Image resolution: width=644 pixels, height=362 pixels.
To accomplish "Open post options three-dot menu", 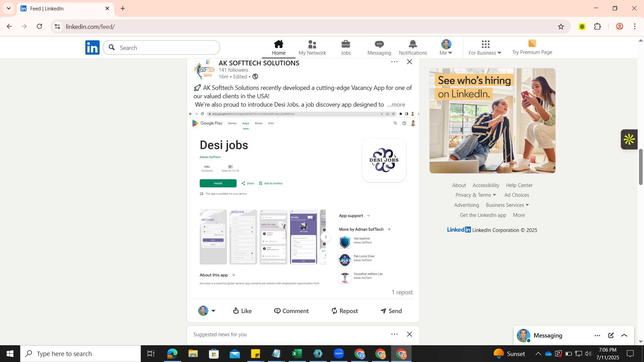I will tap(394, 62).
